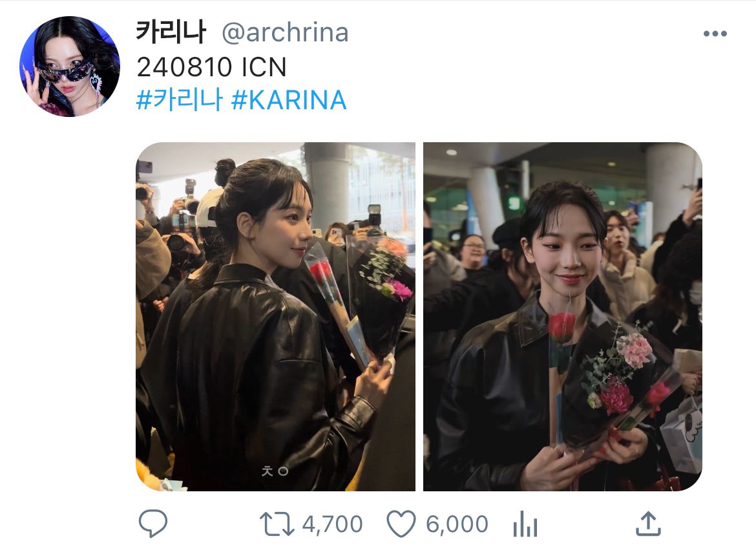Like the tweet with the heart icon
Image resolution: width=756 pixels, height=554 pixels.
click(401, 524)
